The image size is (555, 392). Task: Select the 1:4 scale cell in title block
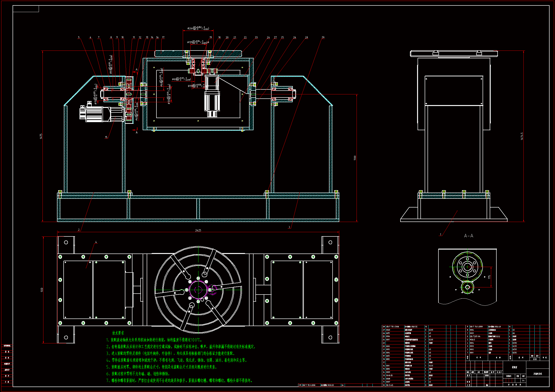523,380
